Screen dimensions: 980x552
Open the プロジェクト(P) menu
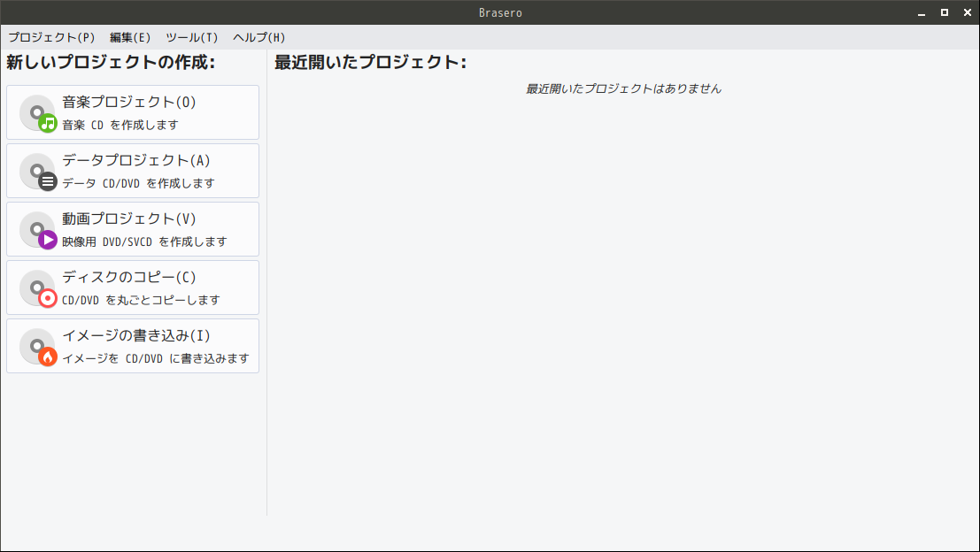pyautogui.click(x=51, y=37)
